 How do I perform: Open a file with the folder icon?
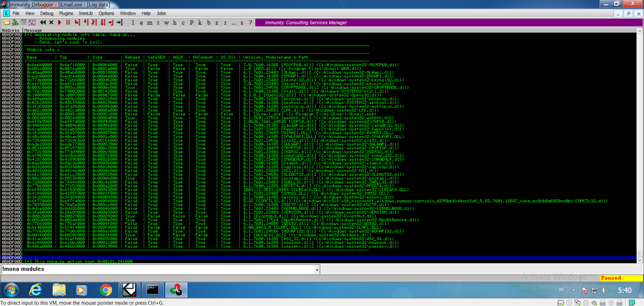tap(7, 23)
